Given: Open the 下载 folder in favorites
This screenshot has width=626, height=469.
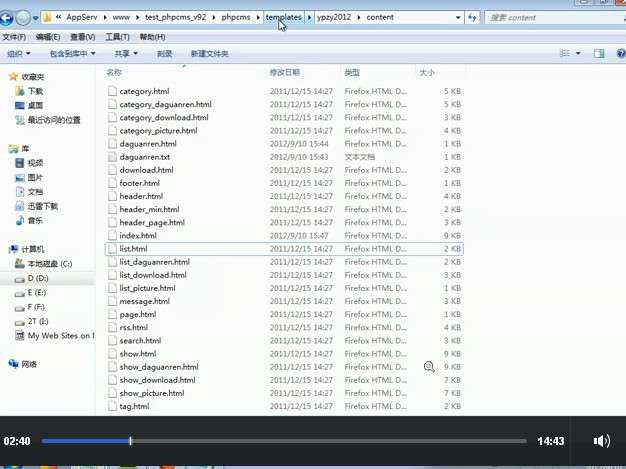Looking at the screenshot, I should tap(35, 90).
